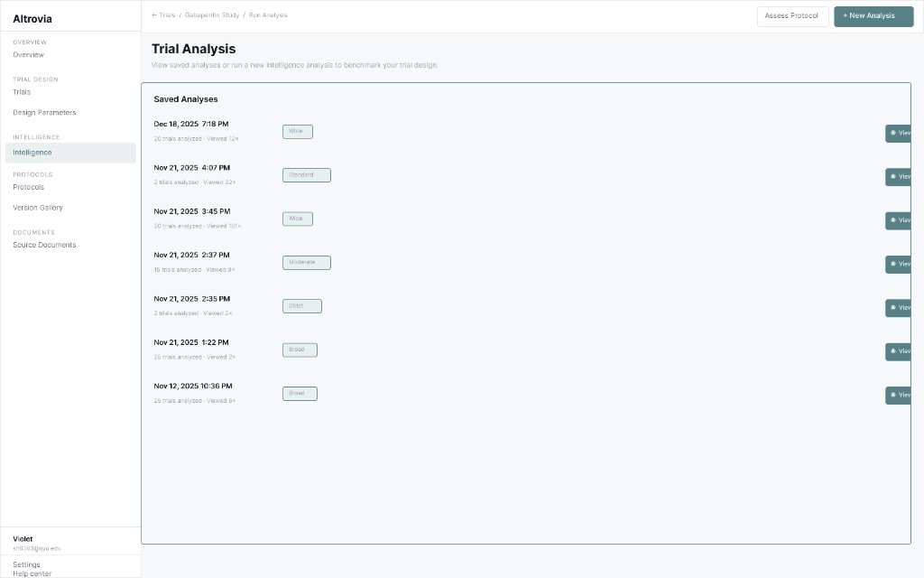
Task: Open the Gabapentin Study breadcrumb link
Action: tap(210, 14)
